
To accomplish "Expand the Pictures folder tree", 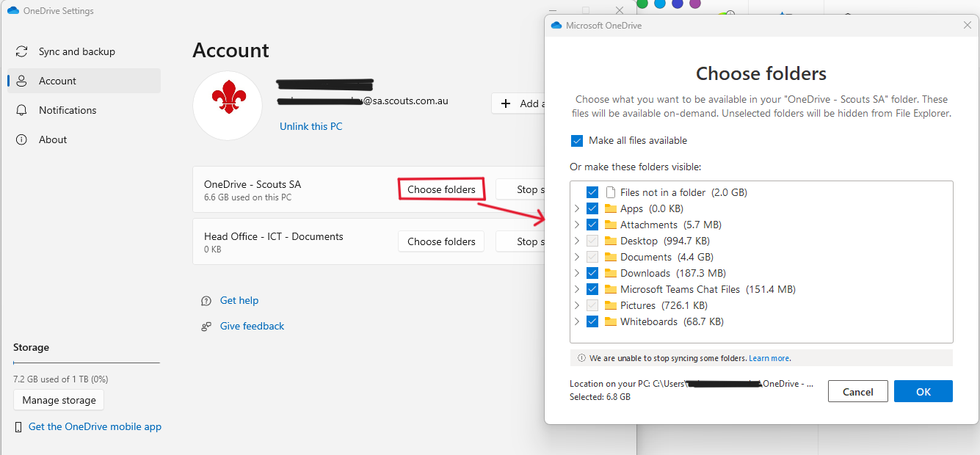I will point(577,305).
